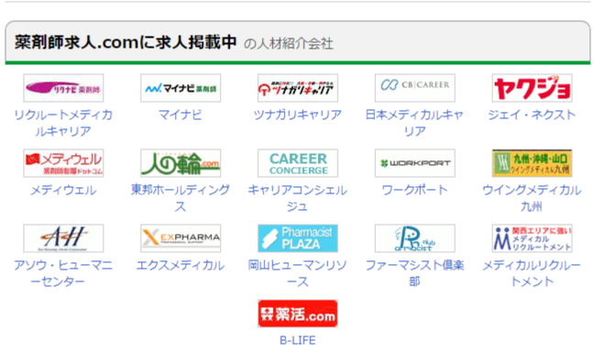Follow the アソウ・ヒューマニーセンター link
The image size is (594, 364).
(x=63, y=273)
